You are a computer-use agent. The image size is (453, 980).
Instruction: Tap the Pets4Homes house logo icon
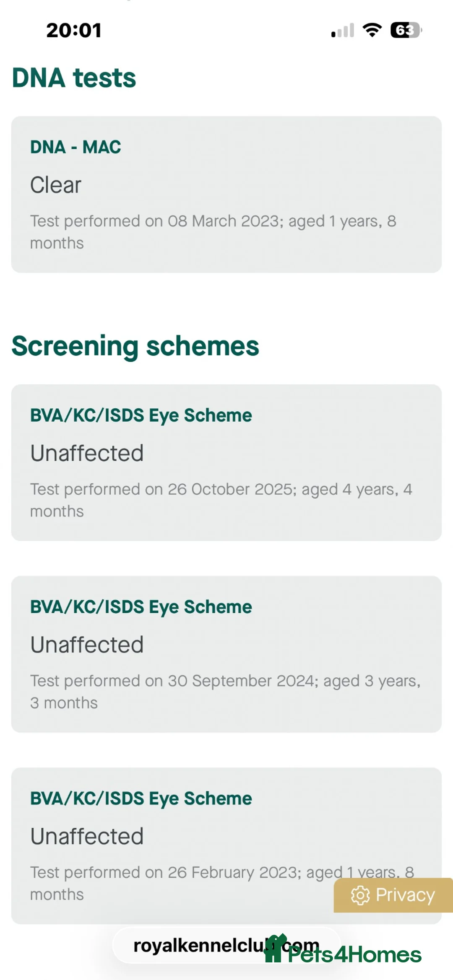click(x=275, y=948)
